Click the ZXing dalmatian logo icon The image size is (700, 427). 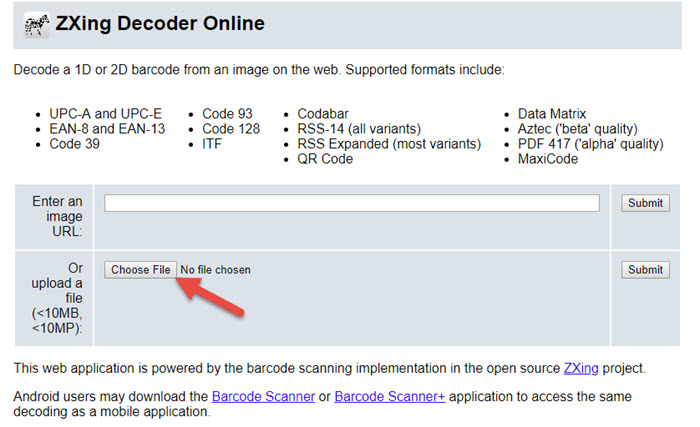point(37,24)
